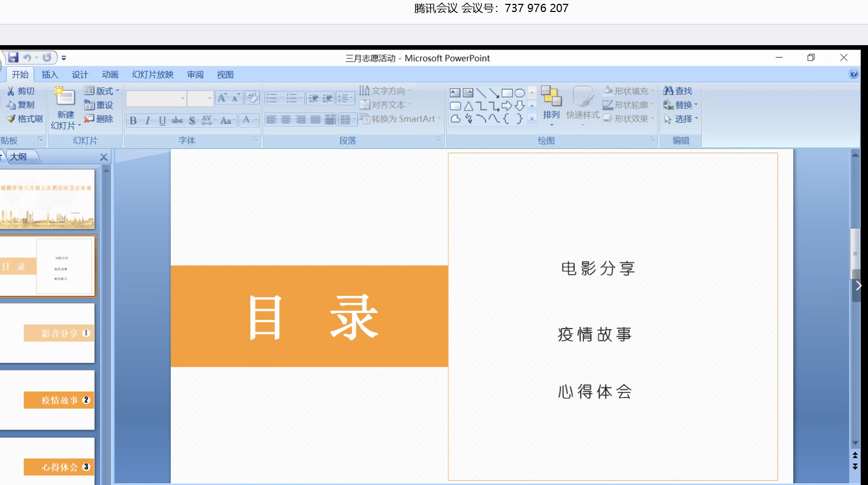Open the 版式 (Layout) dropdown
The image size is (868, 485).
(x=101, y=91)
